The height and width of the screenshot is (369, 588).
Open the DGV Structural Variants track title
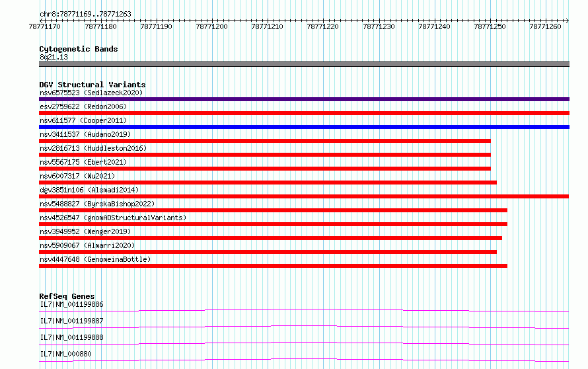92,85
